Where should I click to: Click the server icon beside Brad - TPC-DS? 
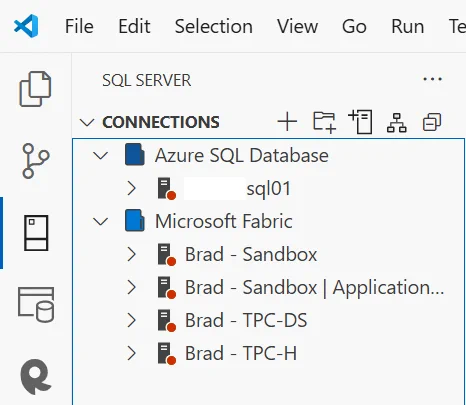click(166, 321)
